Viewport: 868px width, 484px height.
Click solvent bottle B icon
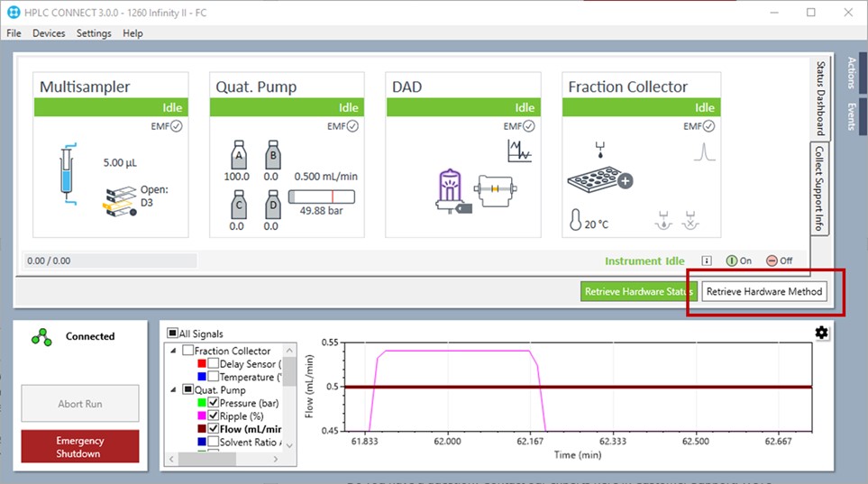click(273, 154)
